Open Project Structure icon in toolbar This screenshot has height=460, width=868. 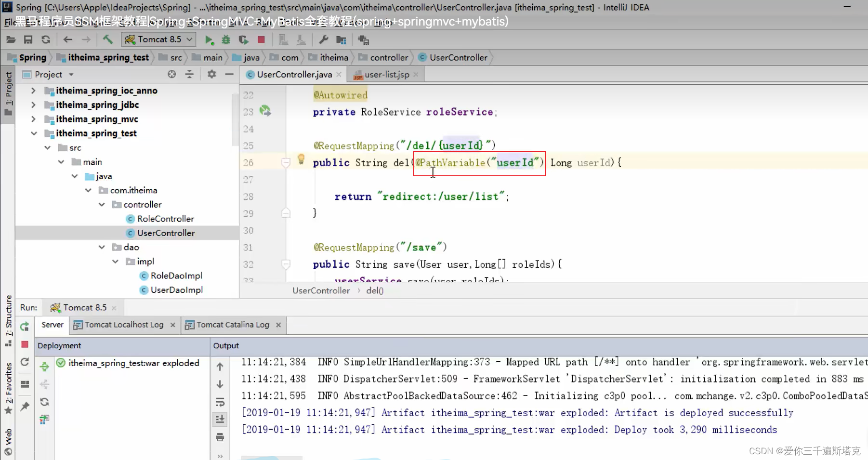[x=341, y=40]
